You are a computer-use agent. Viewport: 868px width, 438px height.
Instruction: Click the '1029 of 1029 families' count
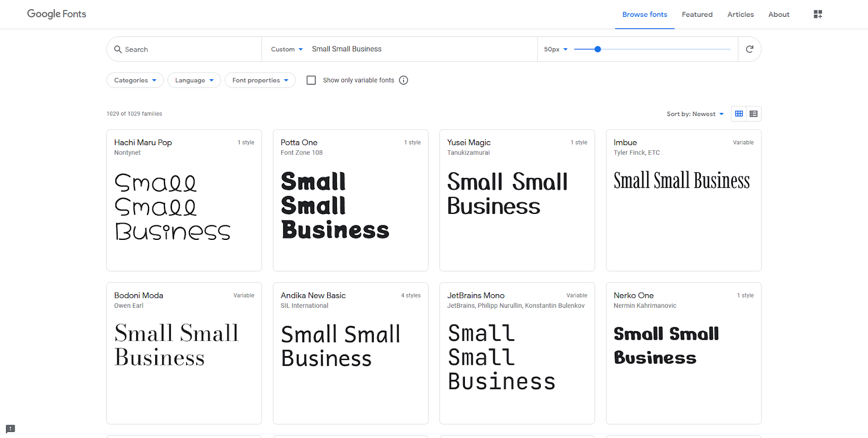pos(135,114)
